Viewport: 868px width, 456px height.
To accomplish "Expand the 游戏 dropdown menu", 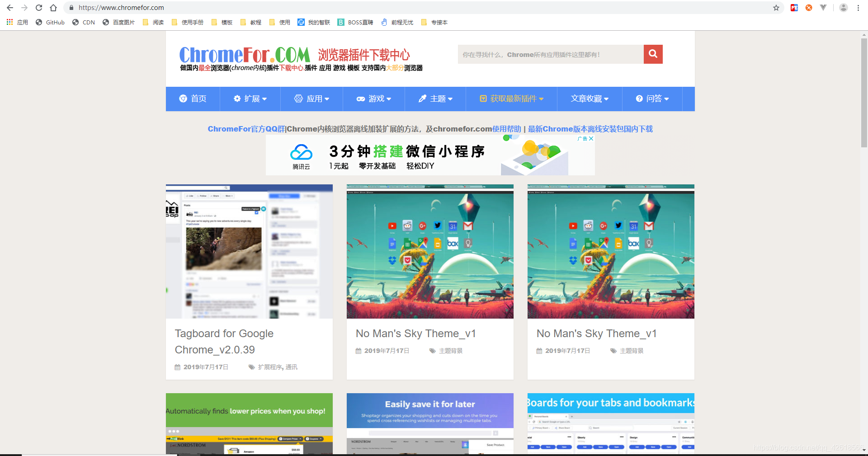I will point(373,99).
